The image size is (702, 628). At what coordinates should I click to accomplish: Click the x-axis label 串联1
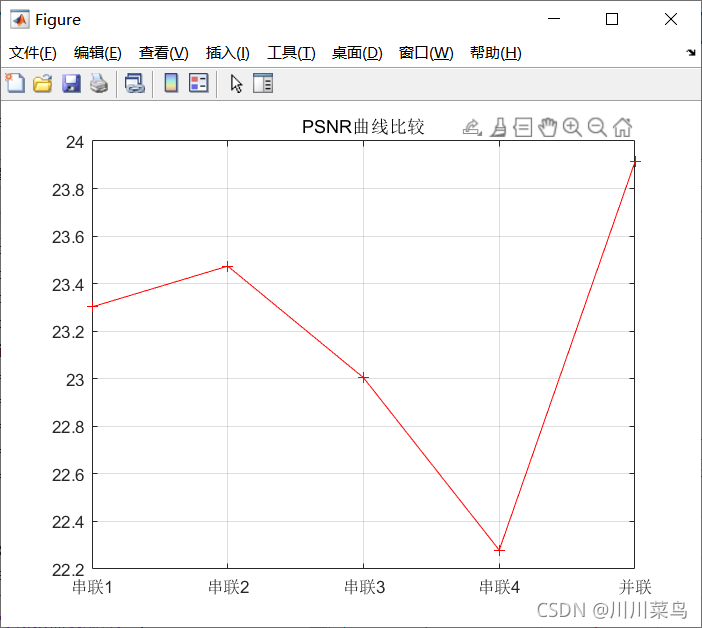click(x=92, y=587)
